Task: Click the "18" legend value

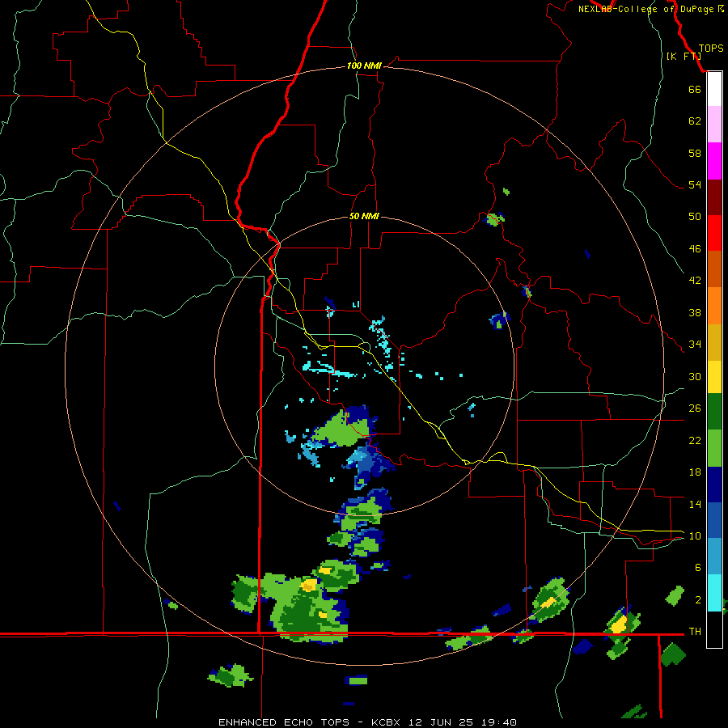Action: [x=695, y=472]
